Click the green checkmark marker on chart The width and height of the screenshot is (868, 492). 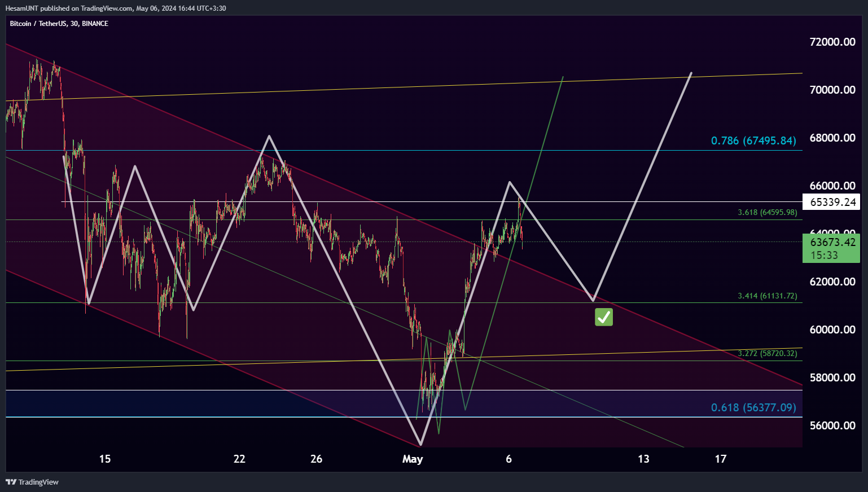[x=604, y=317]
